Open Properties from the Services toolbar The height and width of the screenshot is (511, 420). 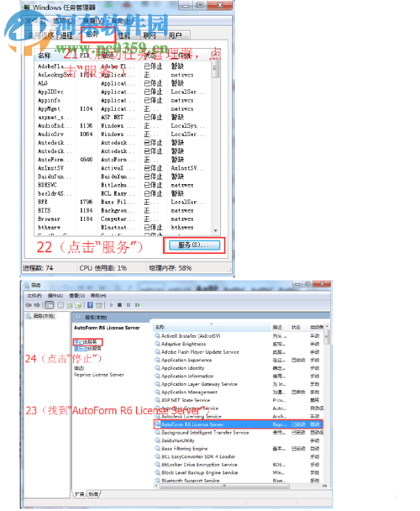pos(60,305)
